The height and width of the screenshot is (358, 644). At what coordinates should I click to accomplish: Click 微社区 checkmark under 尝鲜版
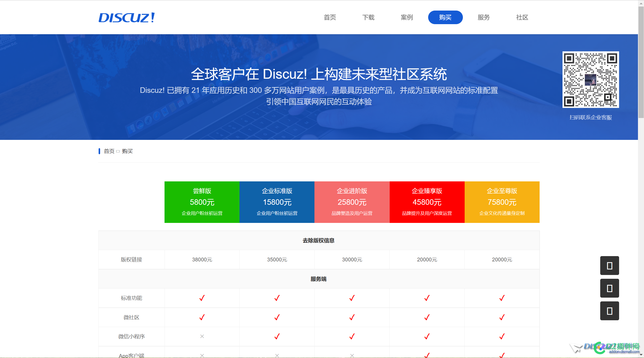[x=202, y=317]
